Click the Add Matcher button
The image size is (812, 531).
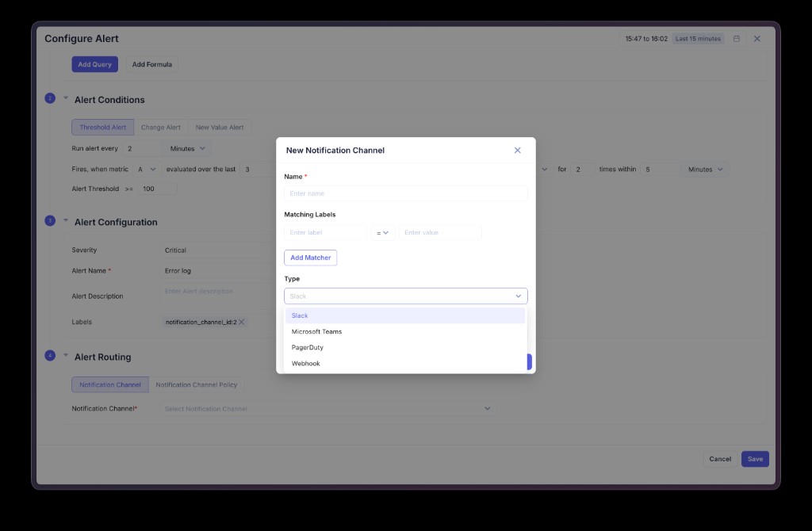(310, 257)
